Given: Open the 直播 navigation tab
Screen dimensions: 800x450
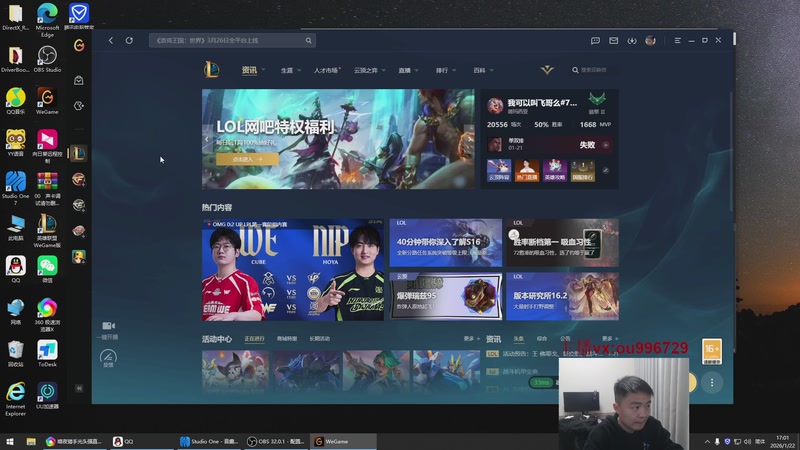Looking at the screenshot, I should coord(405,70).
